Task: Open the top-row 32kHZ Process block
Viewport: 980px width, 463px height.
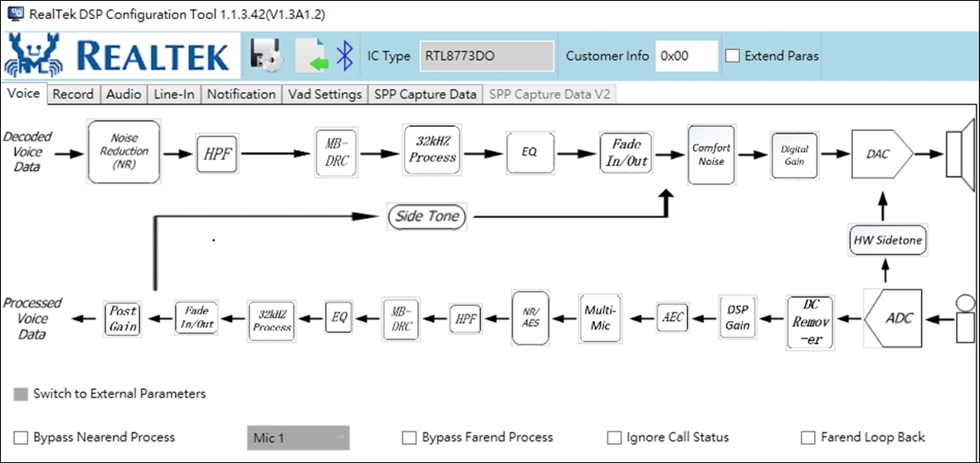Action: (x=432, y=150)
